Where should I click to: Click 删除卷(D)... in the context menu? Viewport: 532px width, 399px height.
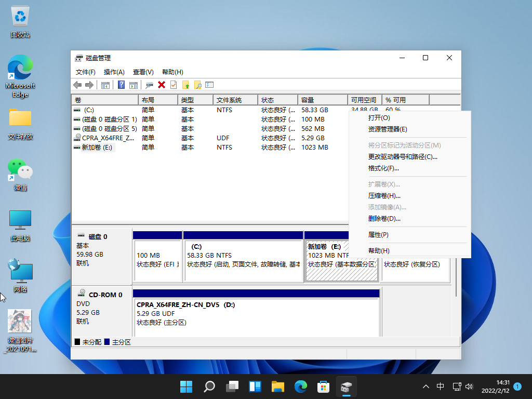384,219
